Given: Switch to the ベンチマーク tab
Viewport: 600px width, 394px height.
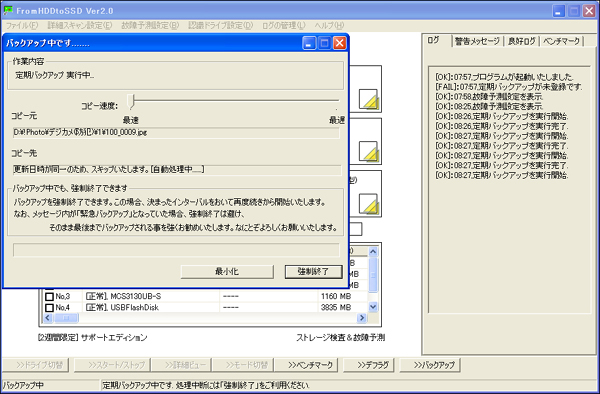Looking at the screenshot, I should pos(561,41).
